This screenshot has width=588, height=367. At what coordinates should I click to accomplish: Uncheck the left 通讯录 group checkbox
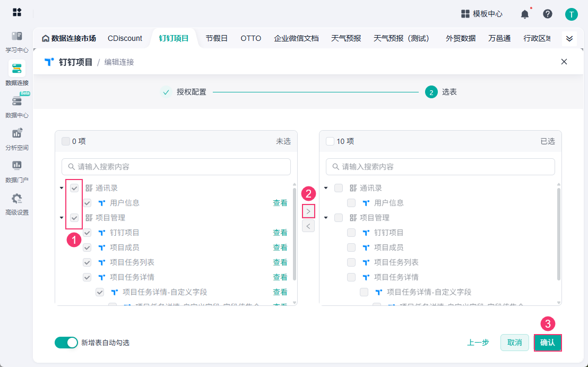coord(74,188)
